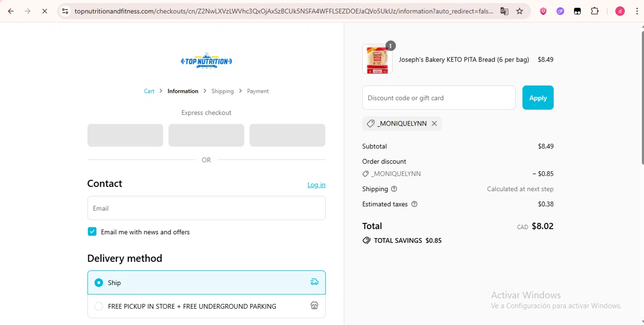
Task: Select the Ship delivery option
Action: [x=207, y=282]
